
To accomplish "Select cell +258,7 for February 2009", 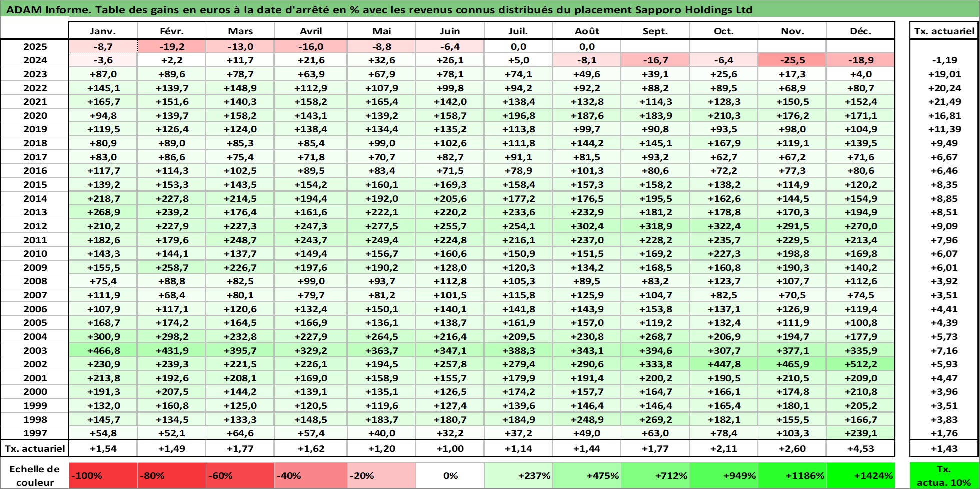I will 172,268.
